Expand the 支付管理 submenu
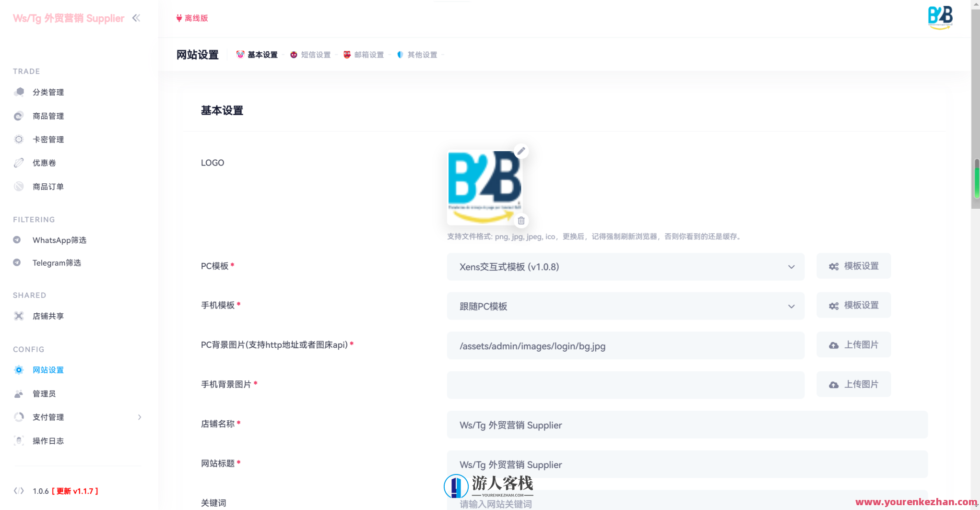The height and width of the screenshot is (510, 980). [48, 417]
